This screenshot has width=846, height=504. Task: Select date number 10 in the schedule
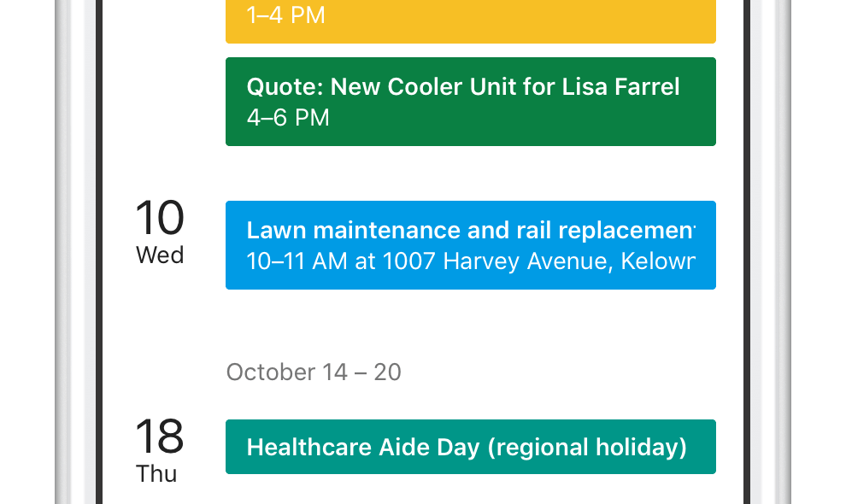coord(159,218)
